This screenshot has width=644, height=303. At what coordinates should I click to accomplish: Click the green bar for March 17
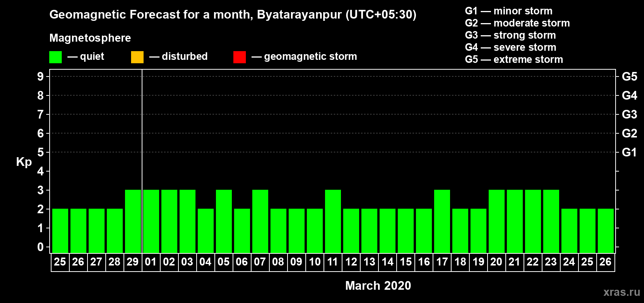(442, 221)
